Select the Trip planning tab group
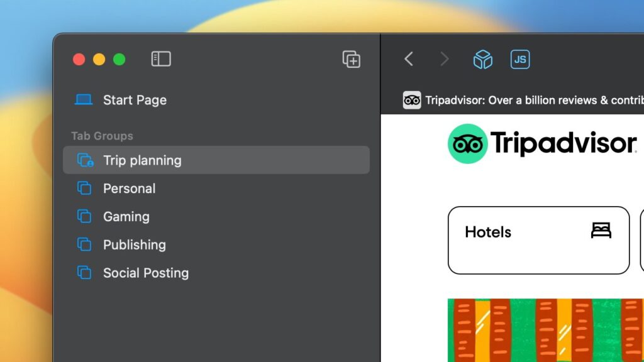 tap(216, 160)
